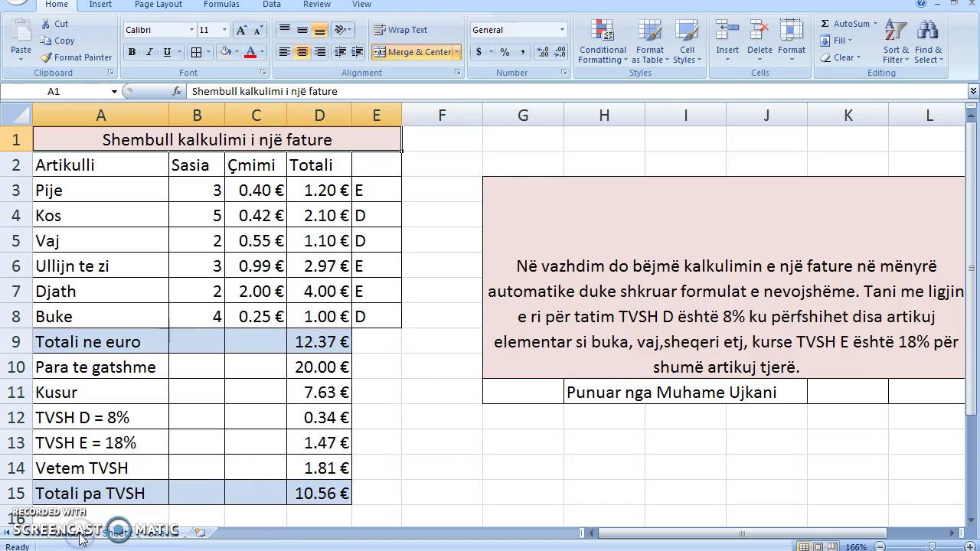Toggle underline formatting
The height and width of the screenshot is (551, 980).
point(165,52)
